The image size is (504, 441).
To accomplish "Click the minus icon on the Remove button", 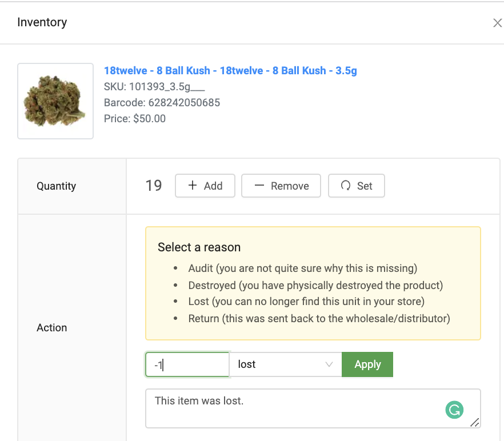I will pyautogui.click(x=259, y=186).
